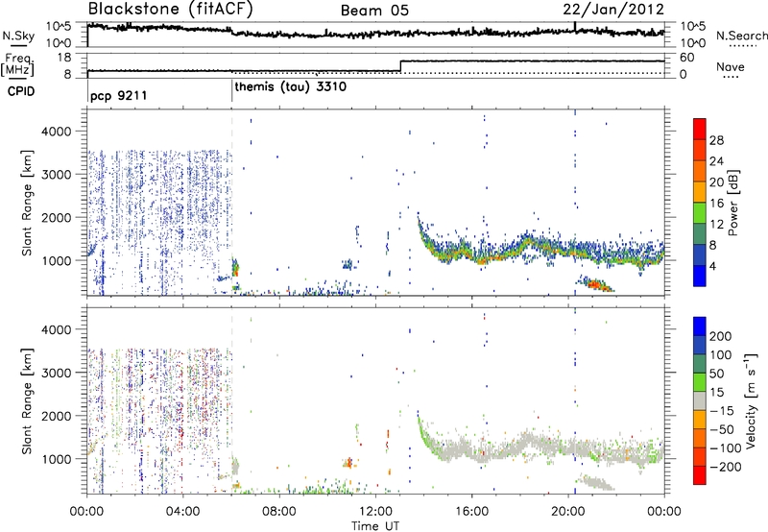Viewport: 768px width, 532px height.
Task: Click the 'N.Sky' legend label
Action: point(18,36)
